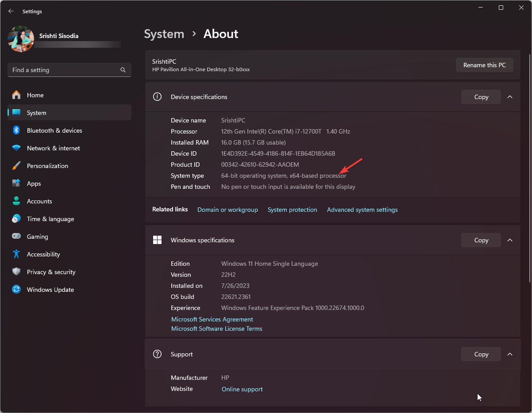Select the Privacy & security shield icon
Screen dimensions: 532x413
(16, 272)
